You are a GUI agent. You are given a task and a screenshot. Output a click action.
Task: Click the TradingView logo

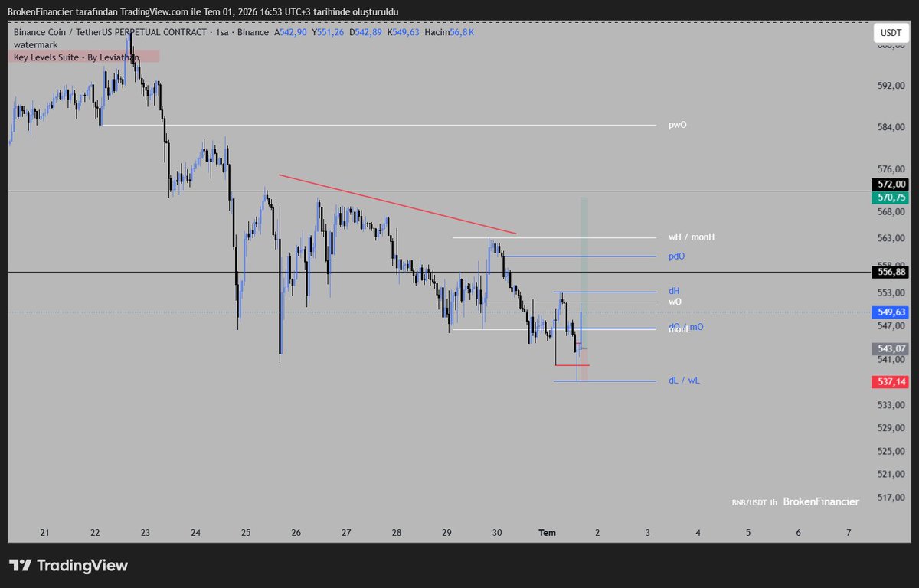[69, 566]
